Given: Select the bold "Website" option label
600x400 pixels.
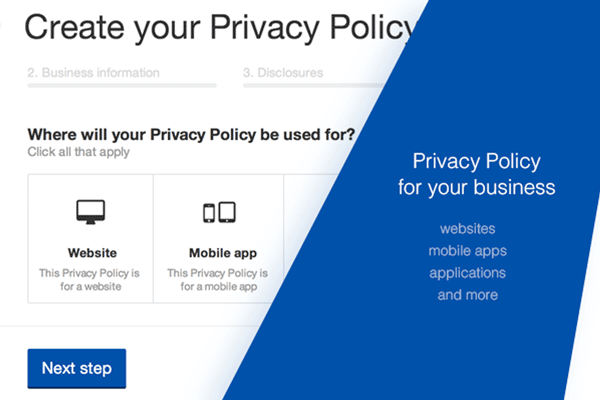Looking at the screenshot, I should click(92, 253).
